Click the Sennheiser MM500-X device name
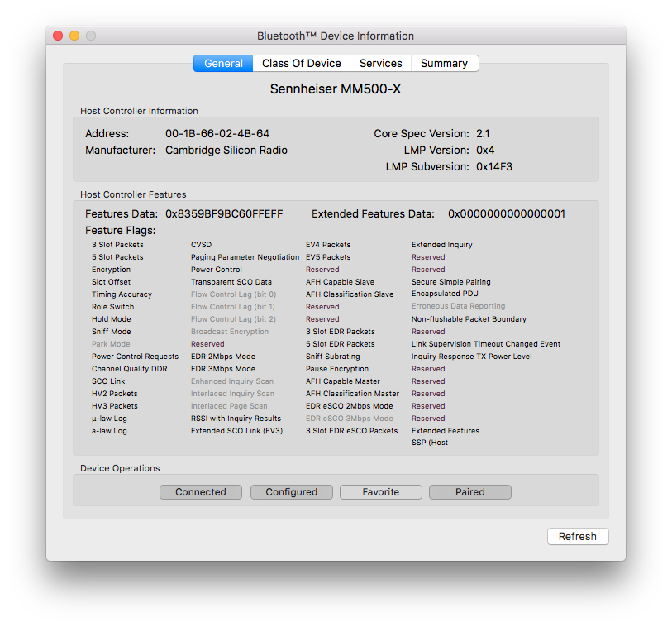The width and height of the screenshot is (672, 627). (x=336, y=89)
